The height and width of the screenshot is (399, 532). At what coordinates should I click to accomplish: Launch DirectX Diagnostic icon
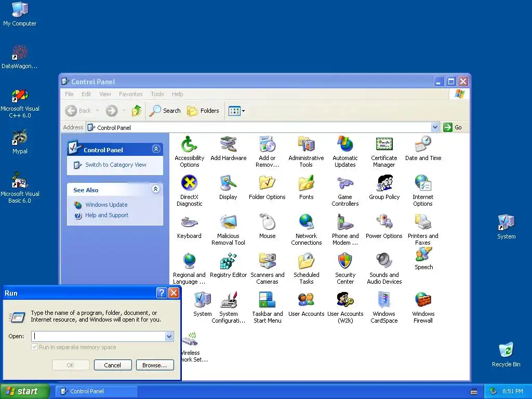coord(189,191)
